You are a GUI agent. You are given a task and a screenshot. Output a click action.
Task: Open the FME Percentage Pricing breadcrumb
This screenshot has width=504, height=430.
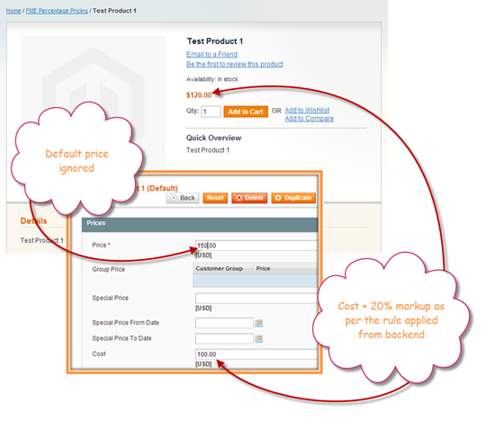[x=57, y=11]
